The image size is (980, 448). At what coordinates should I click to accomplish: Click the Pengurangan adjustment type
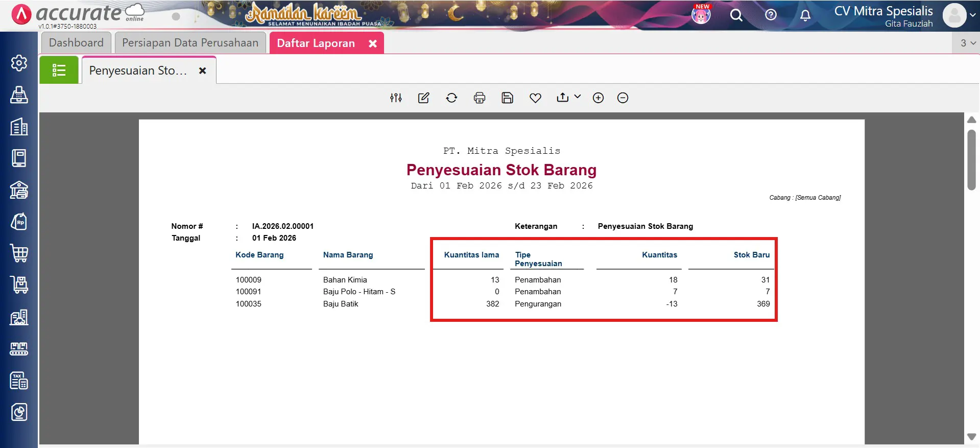point(538,303)
